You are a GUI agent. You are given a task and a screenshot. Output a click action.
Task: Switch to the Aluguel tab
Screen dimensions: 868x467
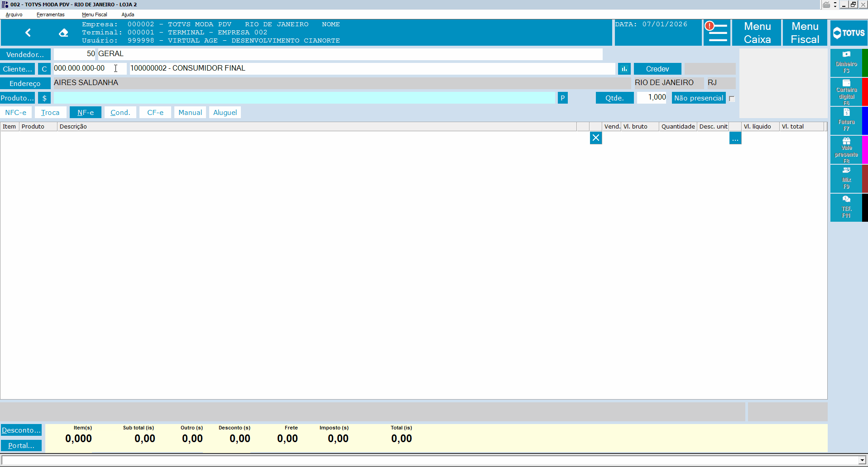[225, 112]
